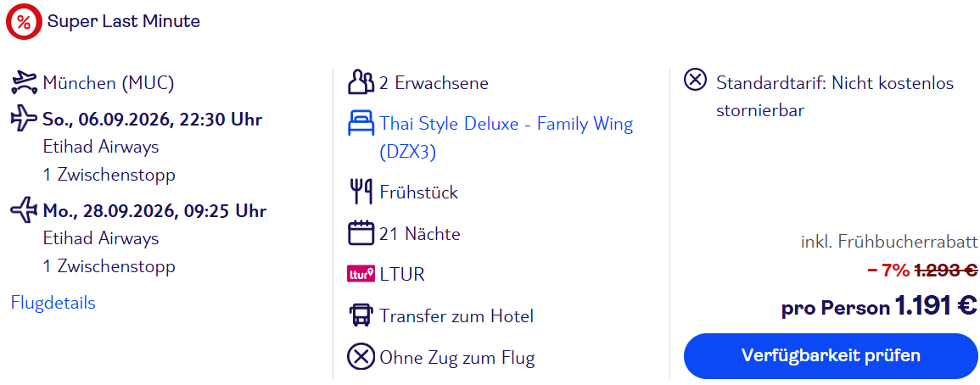Click the two adults travelers icon

pos(361,82)
